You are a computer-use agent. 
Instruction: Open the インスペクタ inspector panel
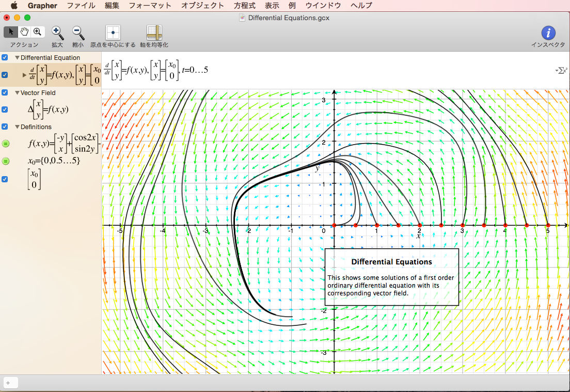click(548, 33)
